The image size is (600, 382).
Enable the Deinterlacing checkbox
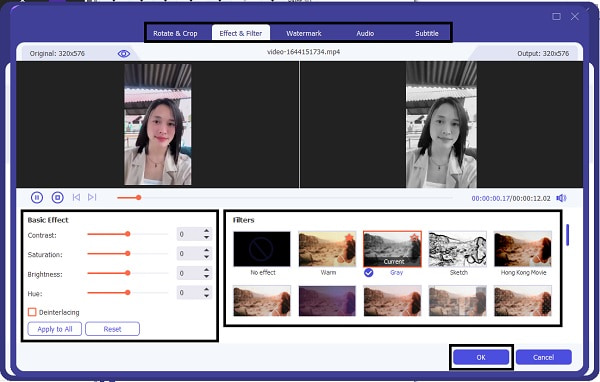click(x=32, y=312)
